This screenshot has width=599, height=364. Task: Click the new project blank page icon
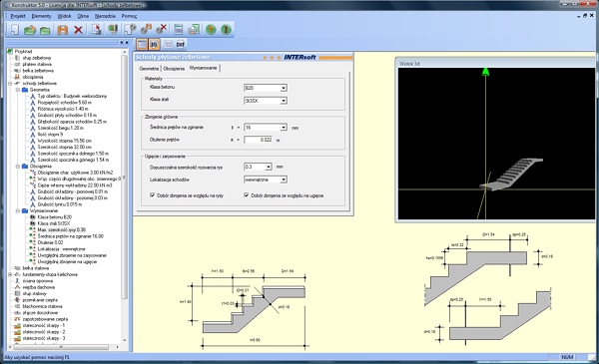15,29
